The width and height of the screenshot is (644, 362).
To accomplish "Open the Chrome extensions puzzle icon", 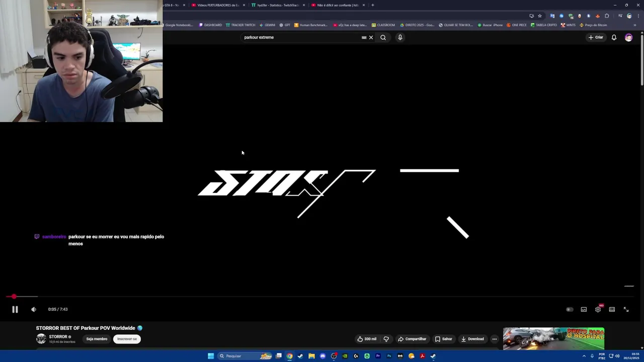I will pyautogui.click(x=607, y=16).
